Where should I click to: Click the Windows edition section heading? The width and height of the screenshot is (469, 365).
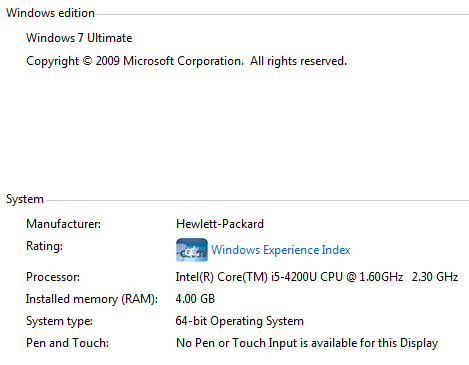pos(50,13)
